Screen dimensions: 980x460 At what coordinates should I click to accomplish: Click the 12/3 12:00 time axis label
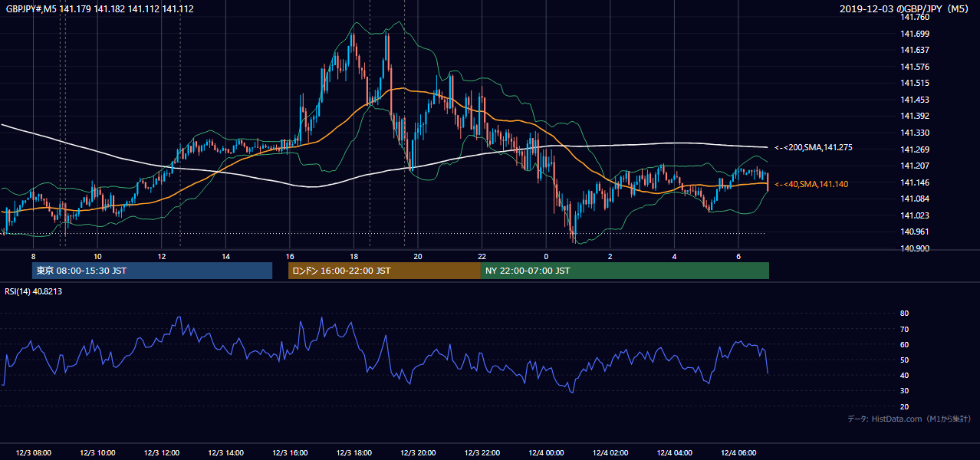161,453
